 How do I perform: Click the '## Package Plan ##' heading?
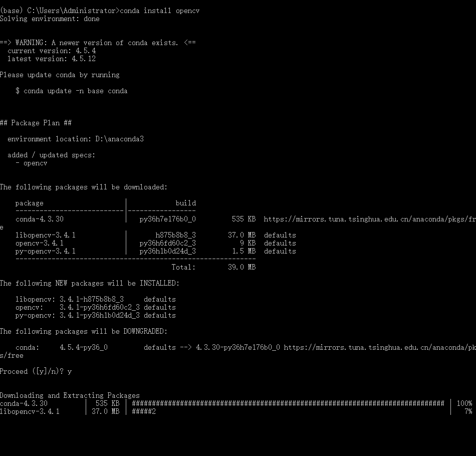point(36,123)
